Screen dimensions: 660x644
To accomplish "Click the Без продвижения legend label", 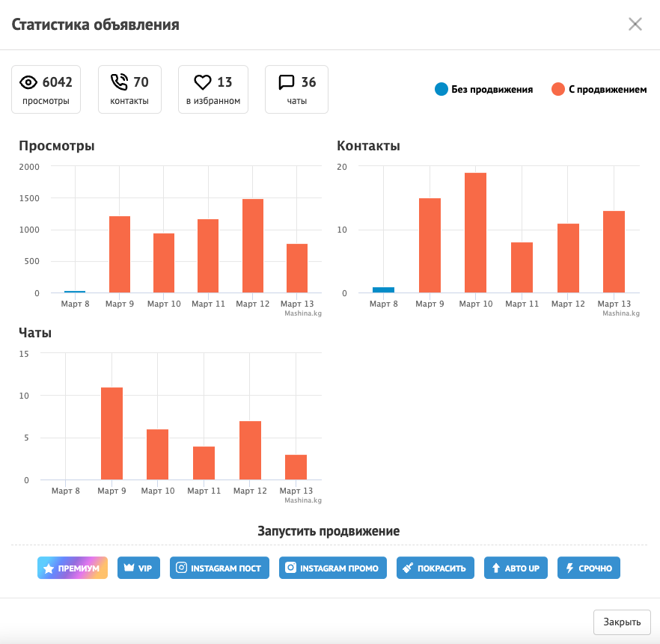I will point(492,89).
